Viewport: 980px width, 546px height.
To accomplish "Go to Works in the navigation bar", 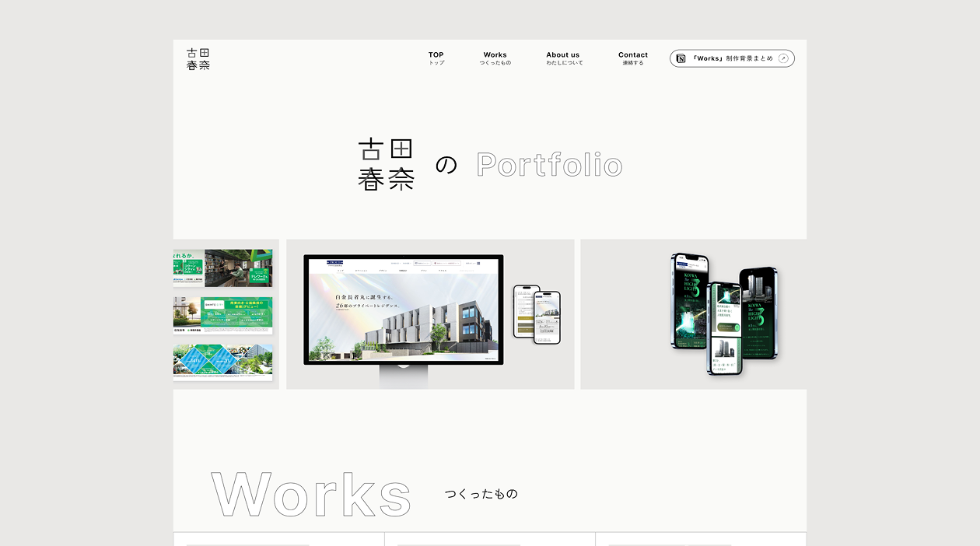I will [495, 58].
